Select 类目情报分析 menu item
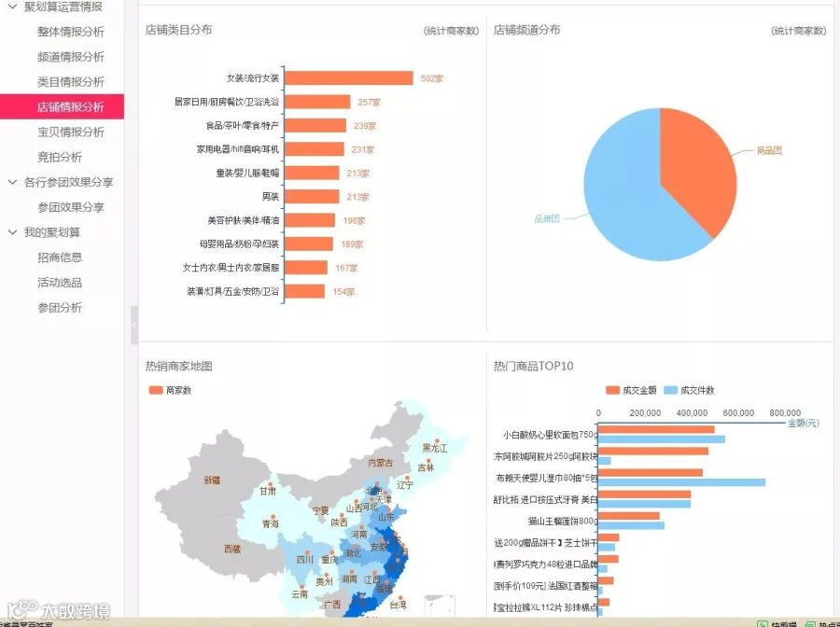The height and width of the screenshot is (627, 840). [x=71, y=82]
